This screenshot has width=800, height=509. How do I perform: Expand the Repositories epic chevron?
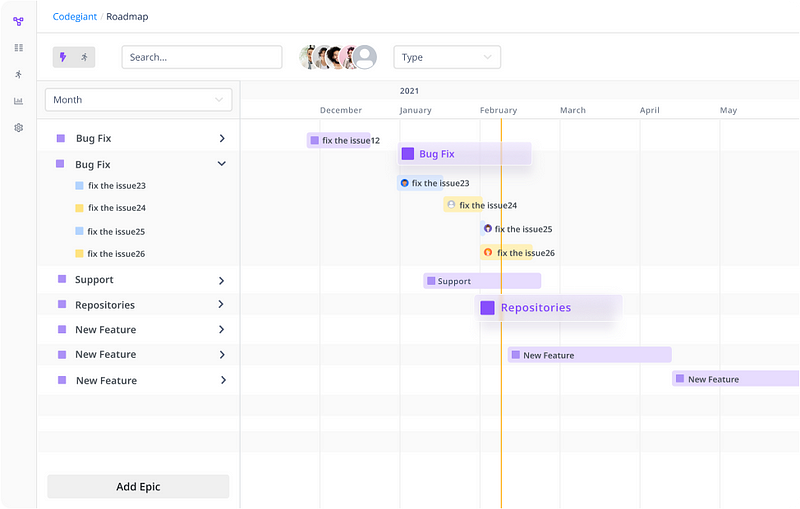pos(221,304)
